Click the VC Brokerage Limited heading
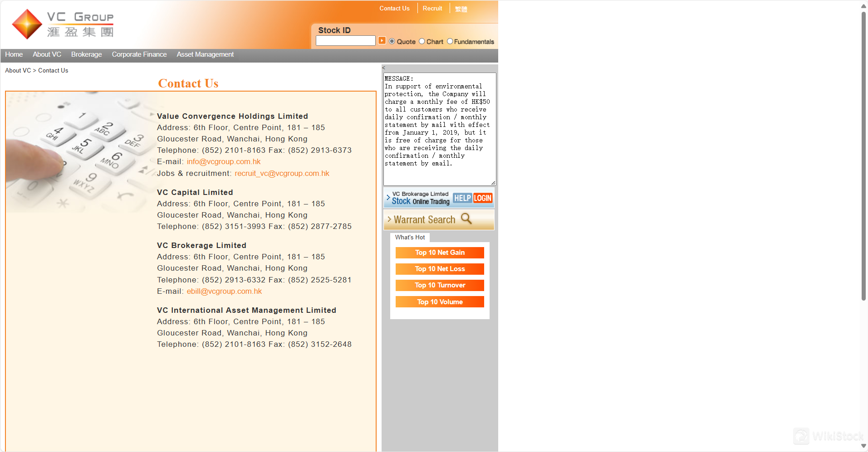 201,245
